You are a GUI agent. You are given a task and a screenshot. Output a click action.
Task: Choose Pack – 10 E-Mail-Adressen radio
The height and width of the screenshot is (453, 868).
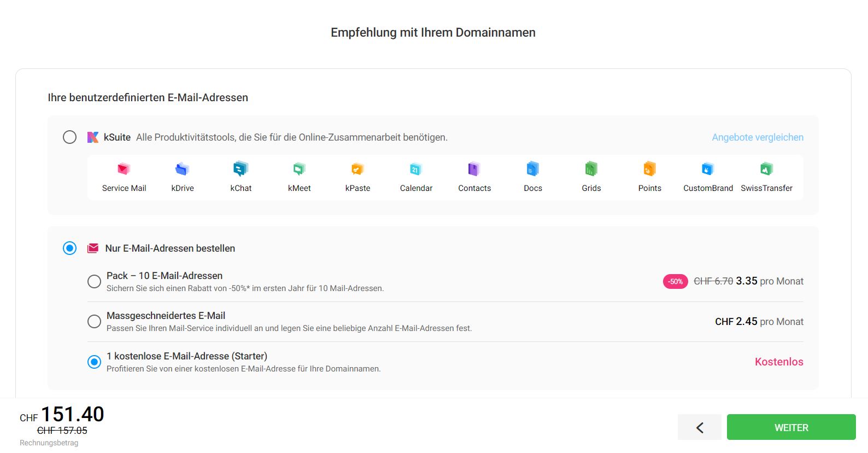point(94,281)
